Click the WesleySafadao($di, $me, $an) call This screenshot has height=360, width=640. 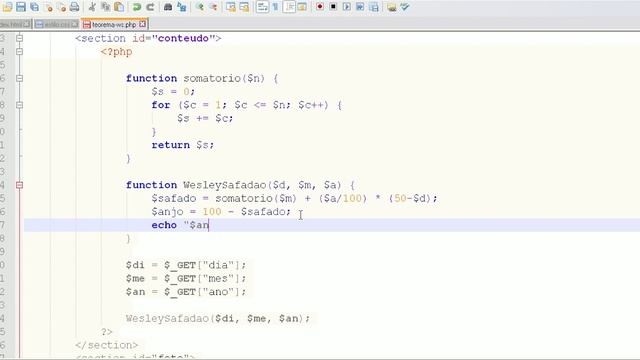(218, 318)
